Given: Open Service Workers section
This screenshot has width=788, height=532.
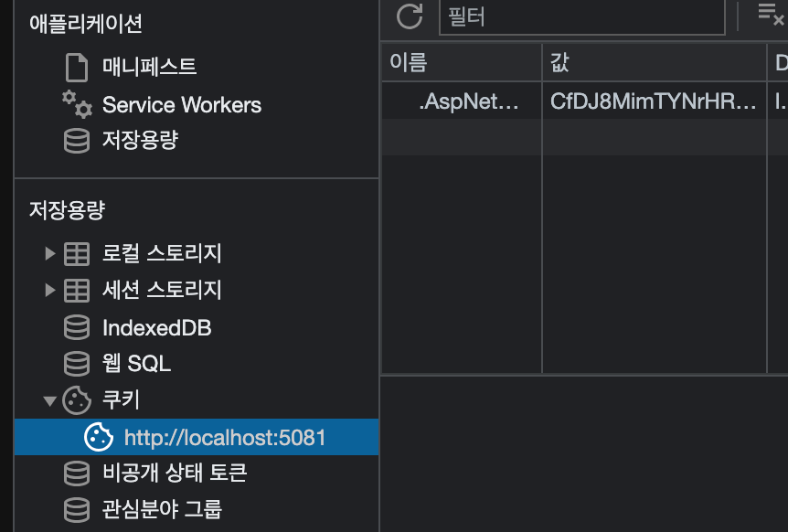Looking at the screenshot, I should click(x=181, y=105).
